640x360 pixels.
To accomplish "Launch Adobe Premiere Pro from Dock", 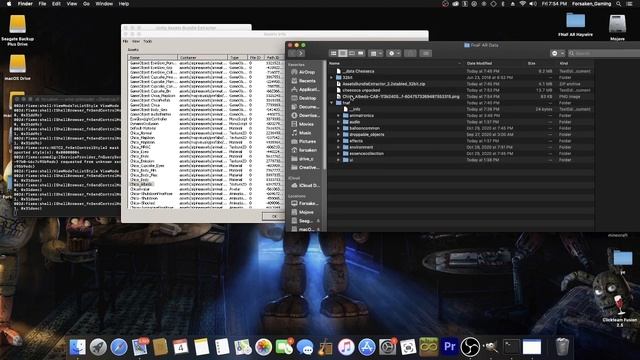I will point(449,347).
